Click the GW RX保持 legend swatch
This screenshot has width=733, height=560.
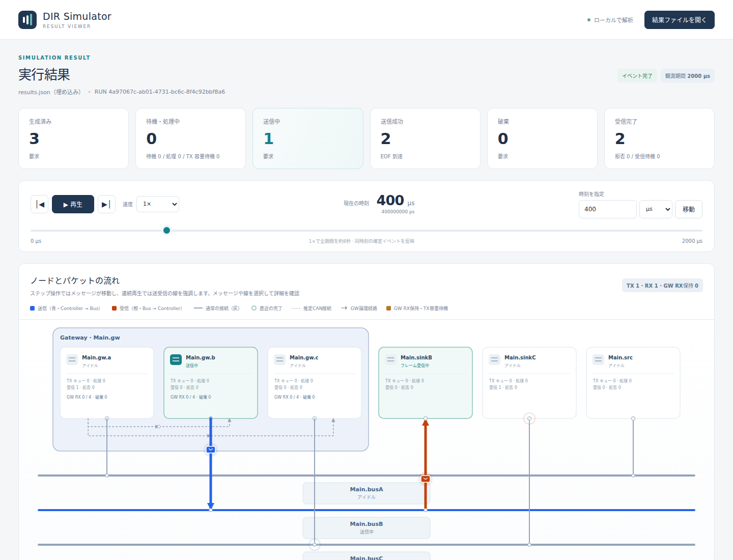click(389, 308)
